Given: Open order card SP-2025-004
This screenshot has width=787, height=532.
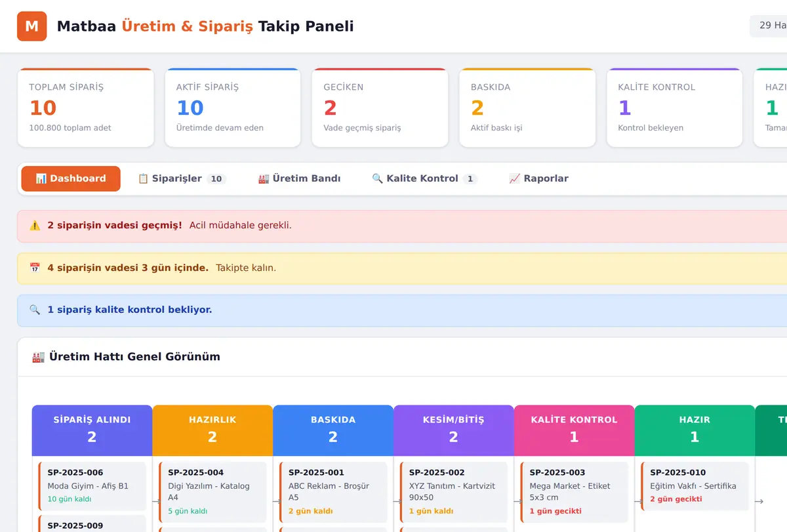Looking at the screenshot, I should pos(212,492).
